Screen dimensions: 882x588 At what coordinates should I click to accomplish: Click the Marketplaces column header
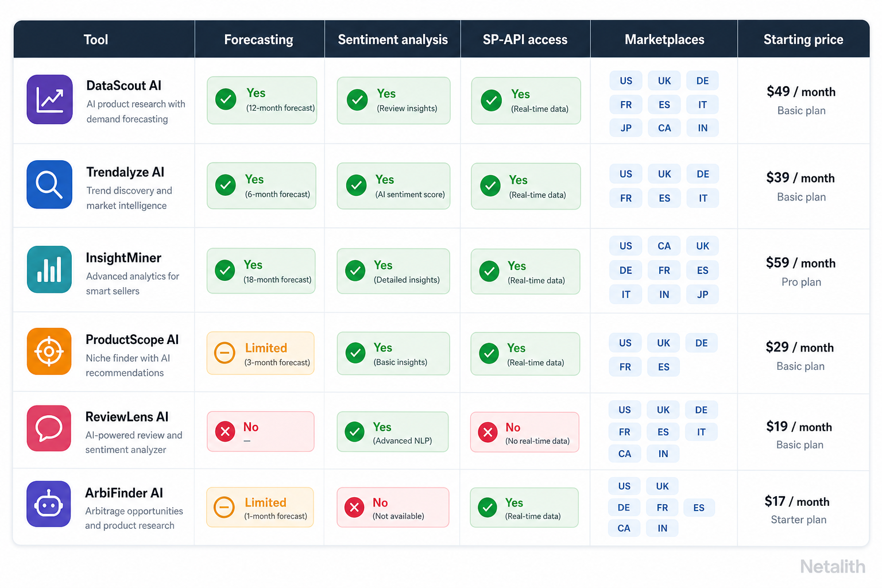(x=664, y=40)
